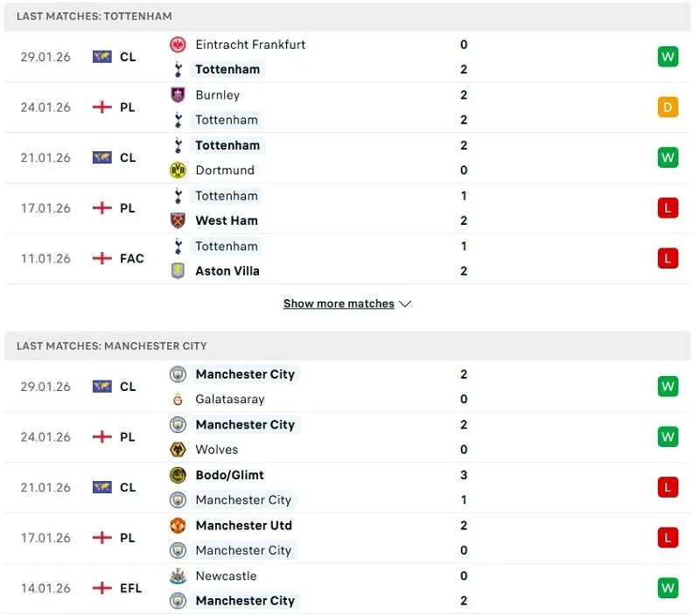Click the West Ham crest icon
Screen dimensions: 700x614
point(178,220)
